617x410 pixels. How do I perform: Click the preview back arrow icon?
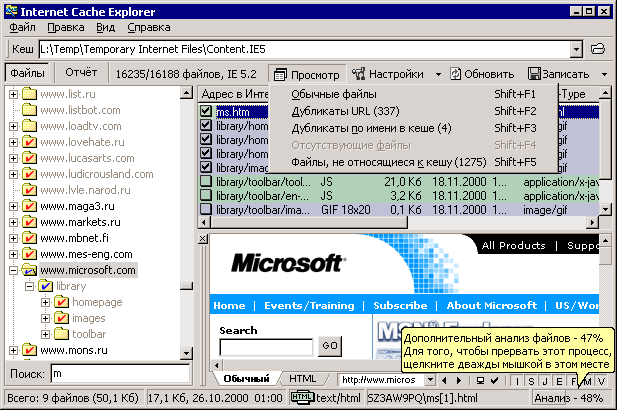pos(444,380)
